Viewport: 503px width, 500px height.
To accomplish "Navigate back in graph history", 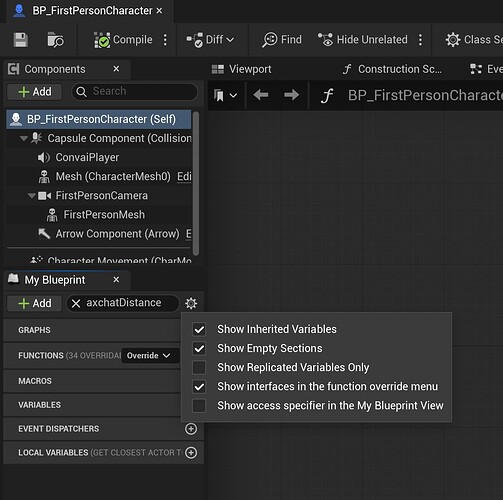I will [x=261, y=95].
